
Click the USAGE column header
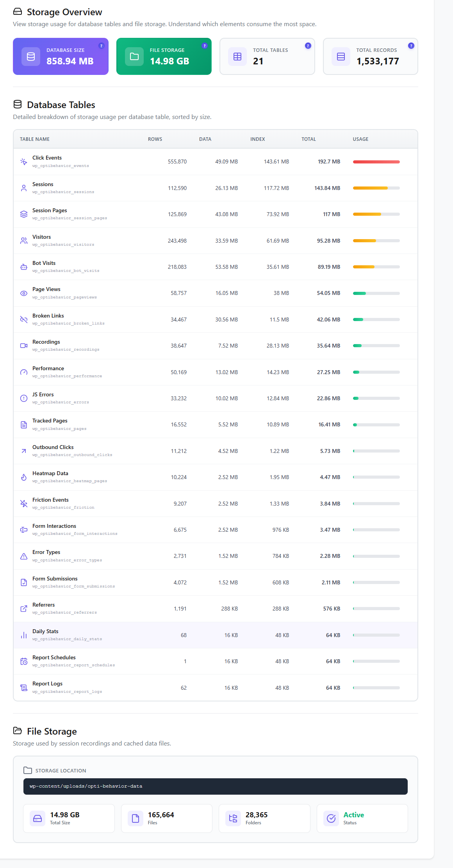(x=360, y=139)
